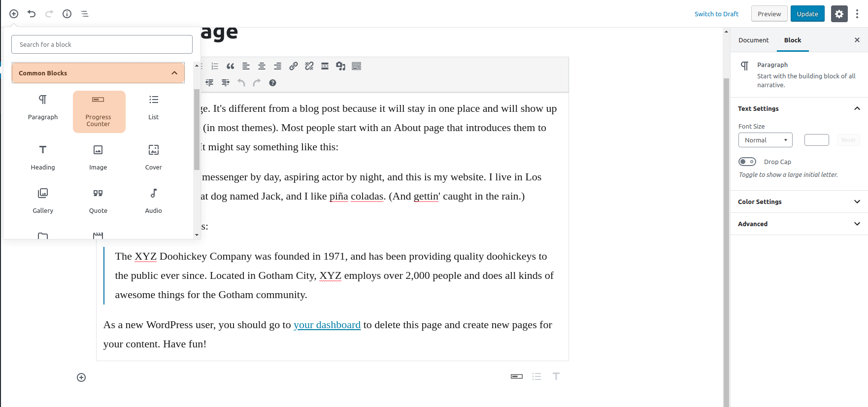
Task: Switch to the Block tab
Action: (793, 40)
